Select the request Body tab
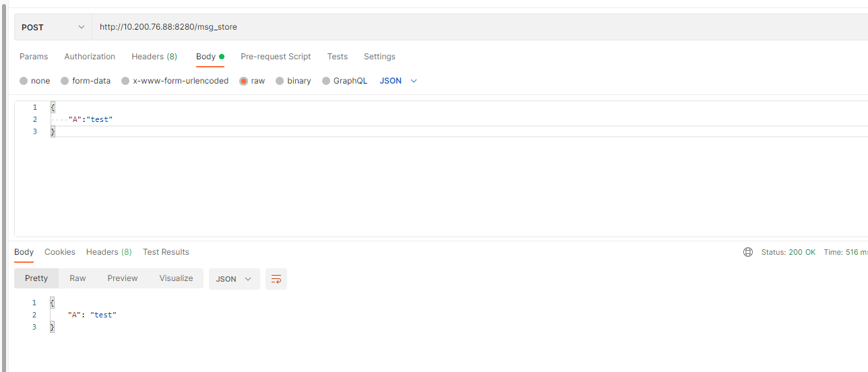Screen dimensions: 868x372 (x=210, y=57)
